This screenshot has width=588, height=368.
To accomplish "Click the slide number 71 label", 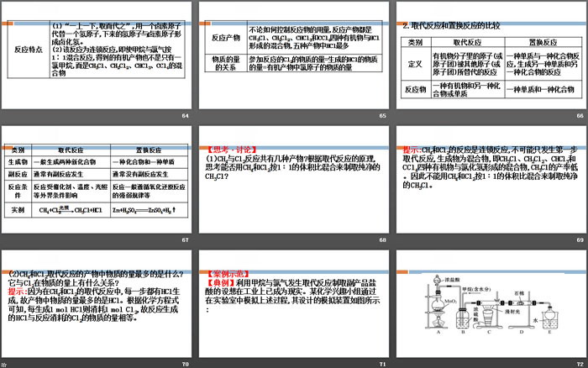I will click(x=381, y=364).
